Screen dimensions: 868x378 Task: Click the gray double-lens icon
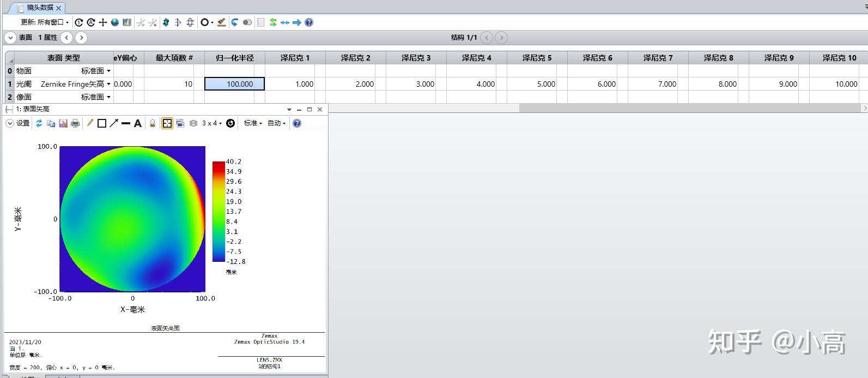[x=190, y=22]
